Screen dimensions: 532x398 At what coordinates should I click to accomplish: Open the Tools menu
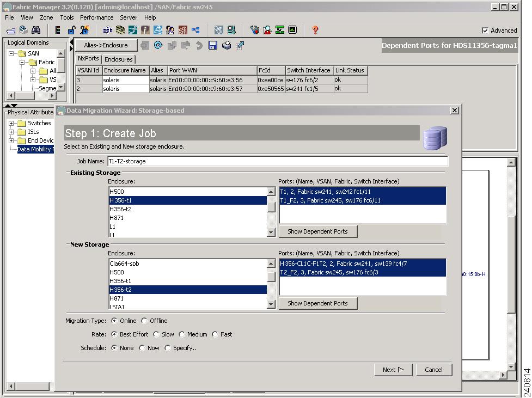(67, 17)
